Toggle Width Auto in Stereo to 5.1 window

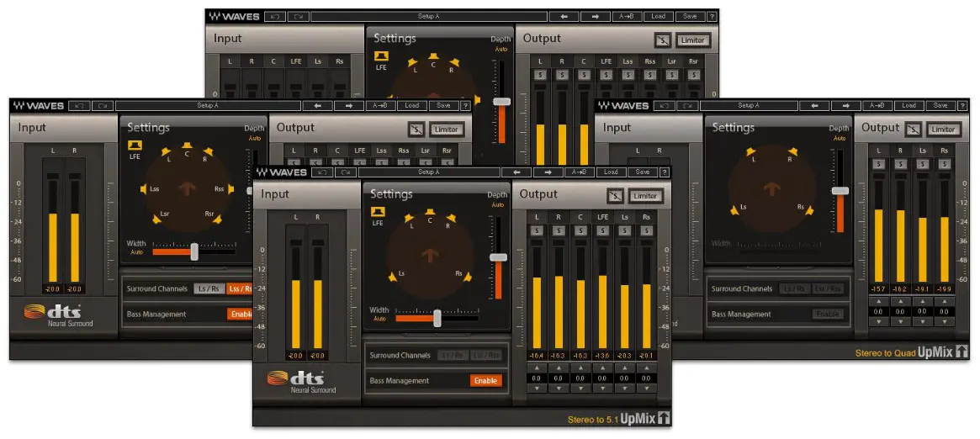point(380,319)
